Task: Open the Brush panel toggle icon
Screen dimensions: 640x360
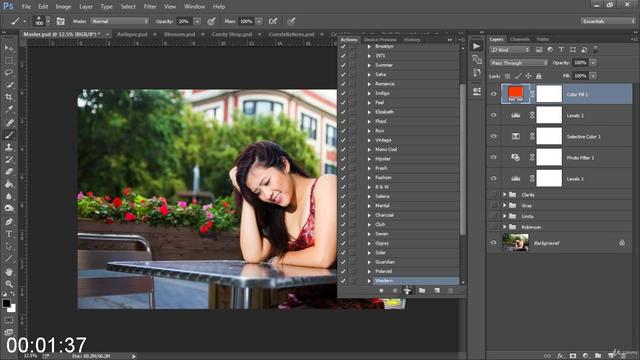Action: [60, 21]
